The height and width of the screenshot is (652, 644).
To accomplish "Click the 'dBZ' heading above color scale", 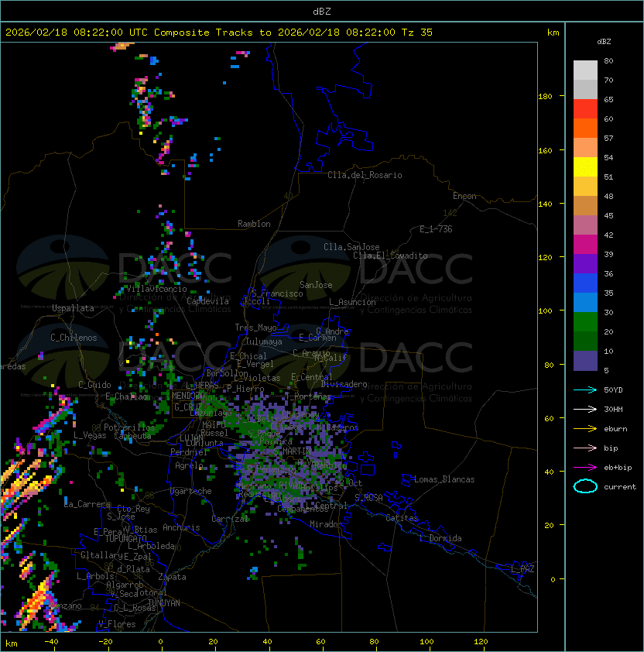I will click(604, 42).
